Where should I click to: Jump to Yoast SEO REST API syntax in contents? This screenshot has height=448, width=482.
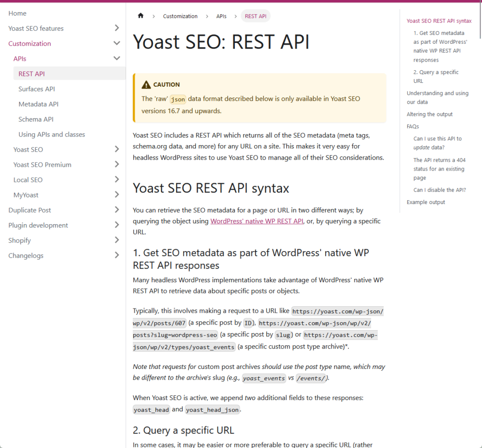tap(439, 21)
